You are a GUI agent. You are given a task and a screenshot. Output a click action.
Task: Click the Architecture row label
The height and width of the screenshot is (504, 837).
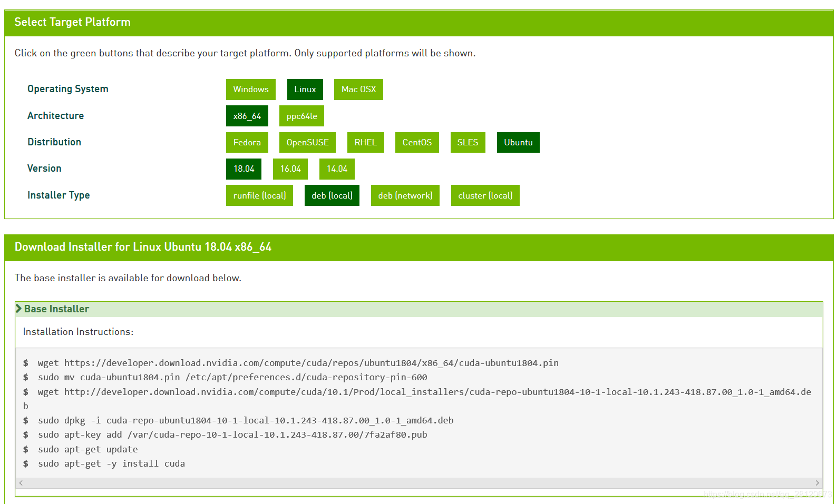55,115
